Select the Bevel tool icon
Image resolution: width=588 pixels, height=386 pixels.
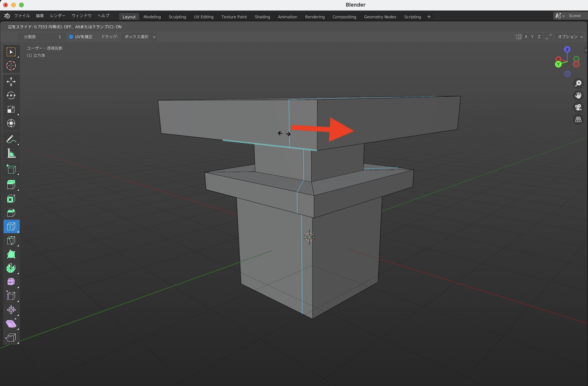point(11,212)
